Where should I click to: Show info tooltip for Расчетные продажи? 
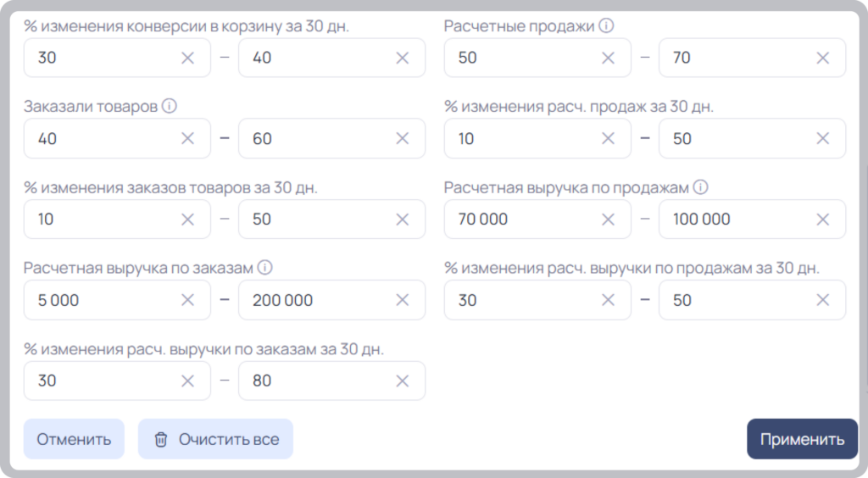606,25
